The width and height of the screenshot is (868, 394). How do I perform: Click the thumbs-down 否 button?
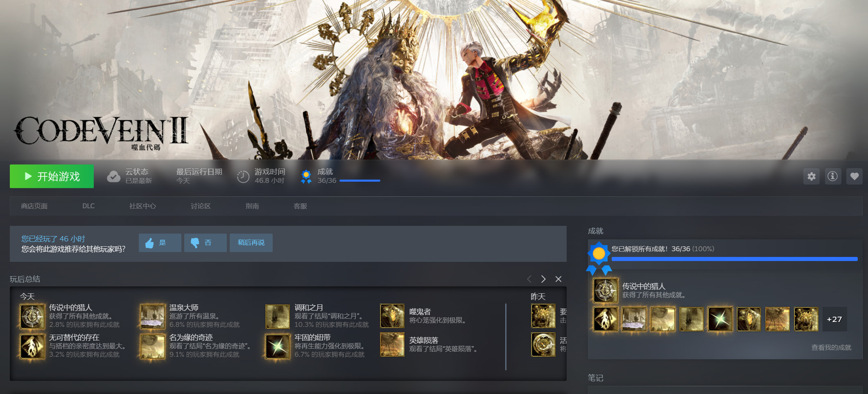(205, 243)
